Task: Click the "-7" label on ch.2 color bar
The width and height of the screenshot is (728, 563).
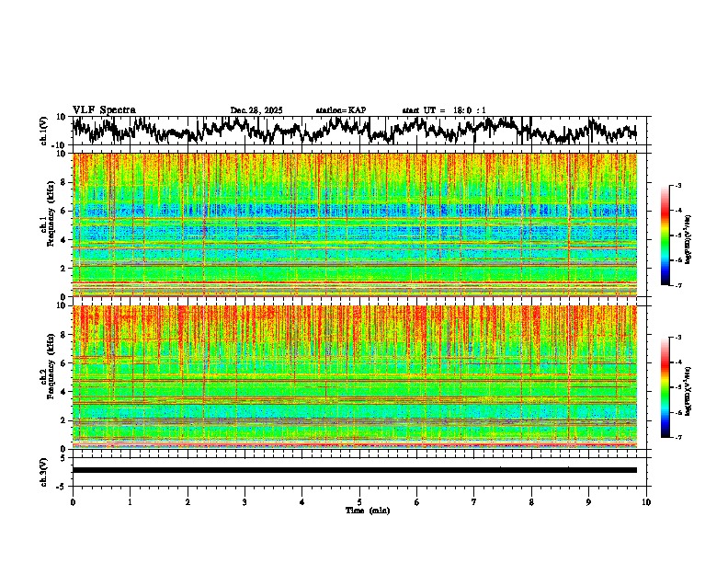Action: pos(677,437)
